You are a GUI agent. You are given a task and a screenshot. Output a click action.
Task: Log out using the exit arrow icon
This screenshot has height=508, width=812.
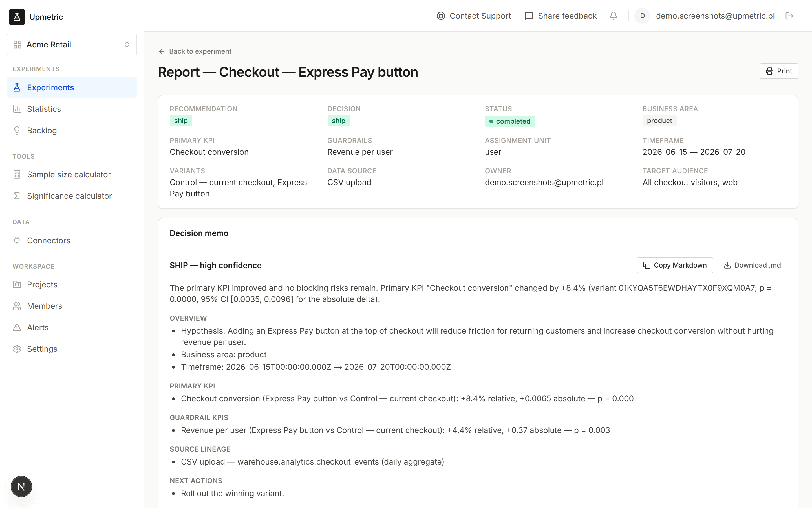pyautogui.click(x=789, y=16)
